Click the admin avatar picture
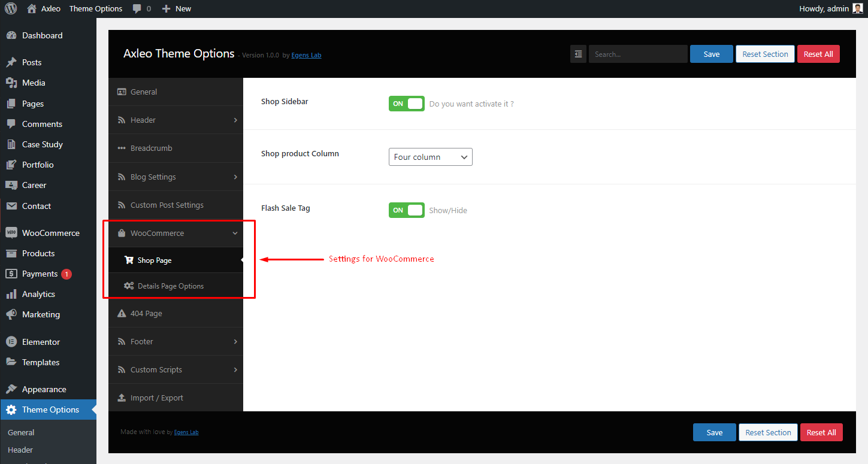The height and width of the screenshot is (464, 868). [858, 8]
